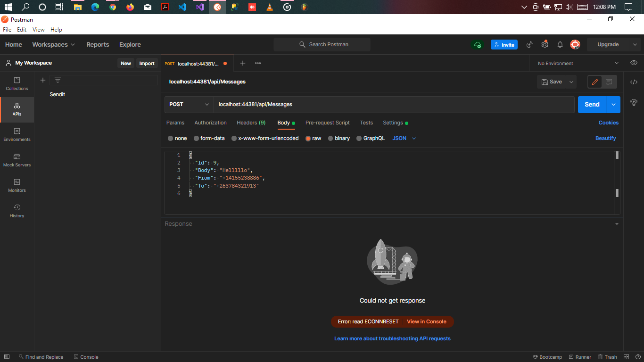Screen dimensions: 644x362
Task: Expand the JSON format selector
Action: pos(403,138)
